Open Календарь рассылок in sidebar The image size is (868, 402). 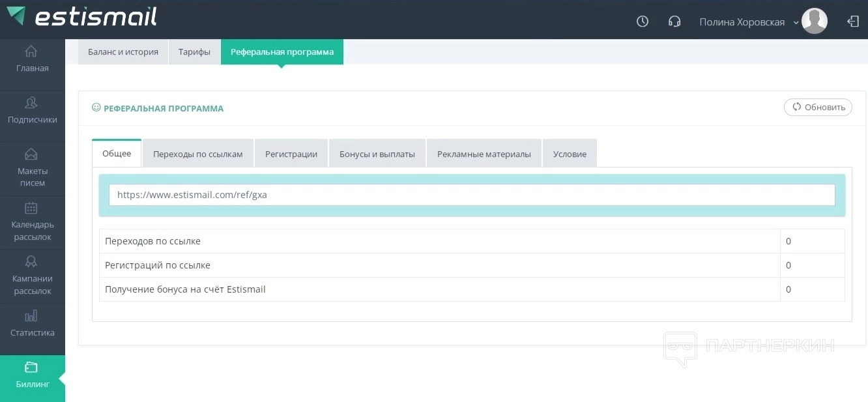33,222
